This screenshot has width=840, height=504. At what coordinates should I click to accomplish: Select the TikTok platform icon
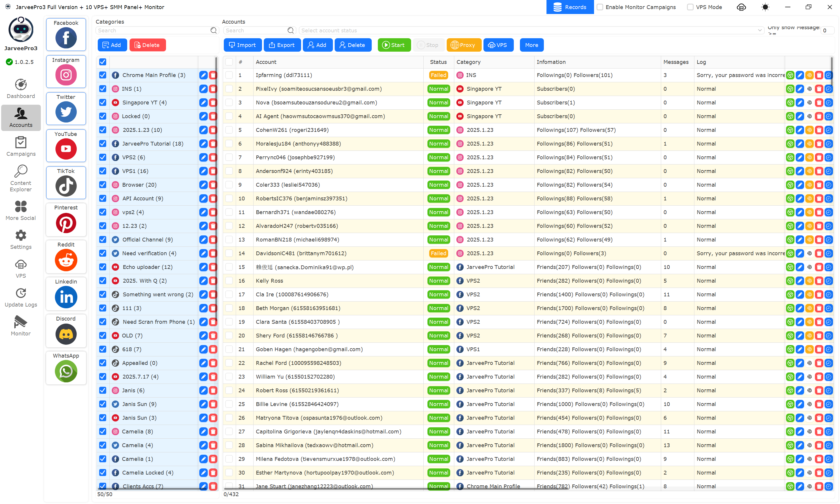66,185
